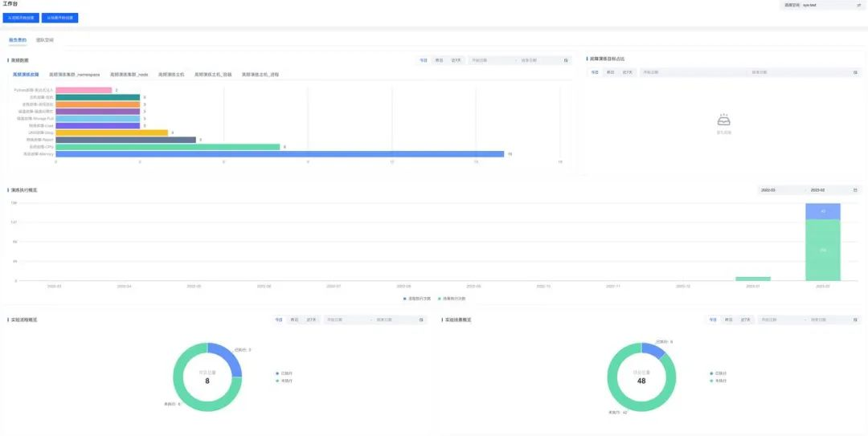
Task: Toggle blue legend dot under 演练执行概览 chart
Action: [404, 299]
